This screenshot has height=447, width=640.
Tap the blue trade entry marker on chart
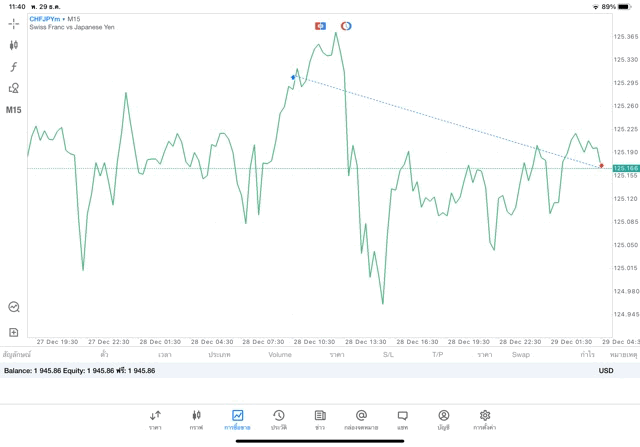pos(293,77)
